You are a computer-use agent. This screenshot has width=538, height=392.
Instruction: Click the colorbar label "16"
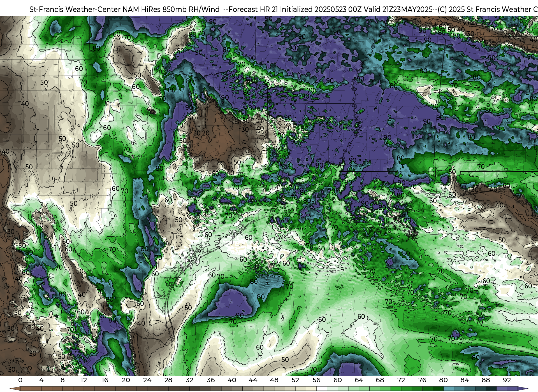click(x=105, y=380)
